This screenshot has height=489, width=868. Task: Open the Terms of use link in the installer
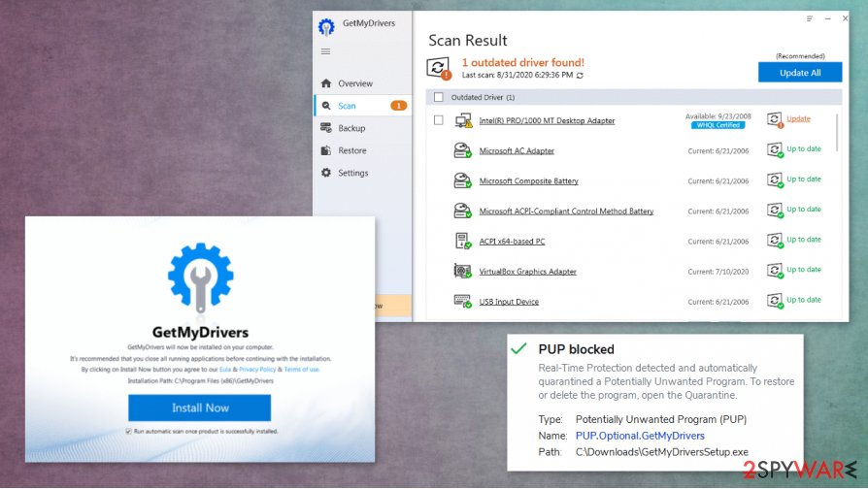(x=302, y=370)
